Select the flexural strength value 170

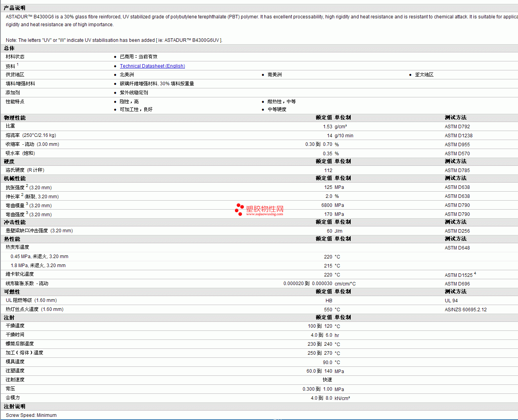pos(328,214)
